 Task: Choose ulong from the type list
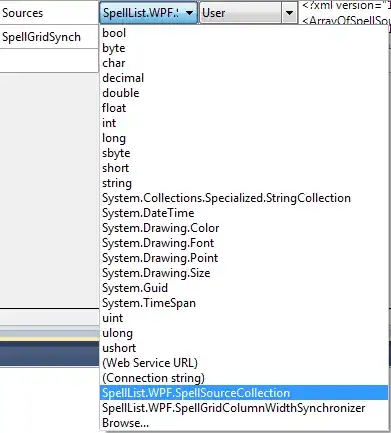[244, 333]
